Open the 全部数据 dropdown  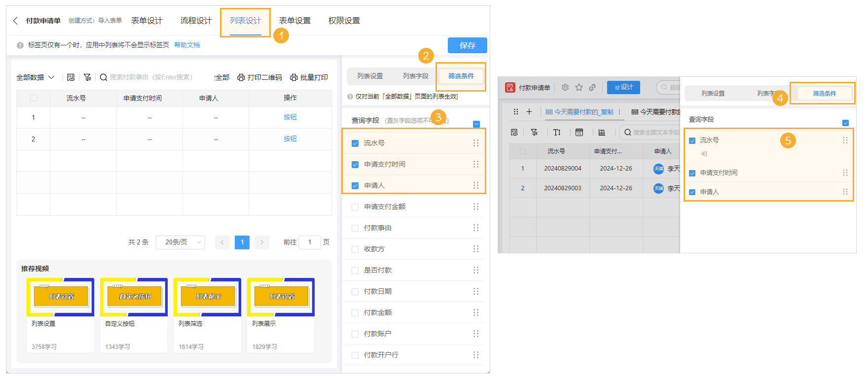click(36, 77)
